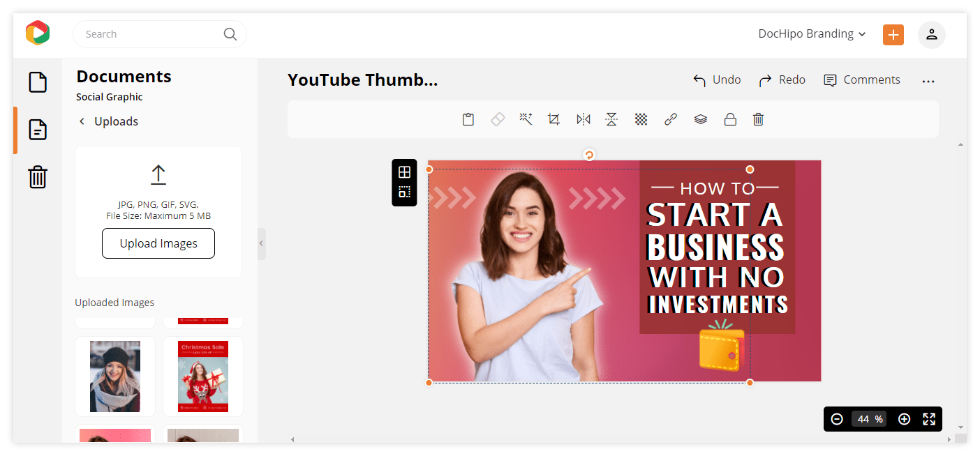980x456 pixels.
Task: Open the DocHipo Branding dropdown
Action: point(812,33)
